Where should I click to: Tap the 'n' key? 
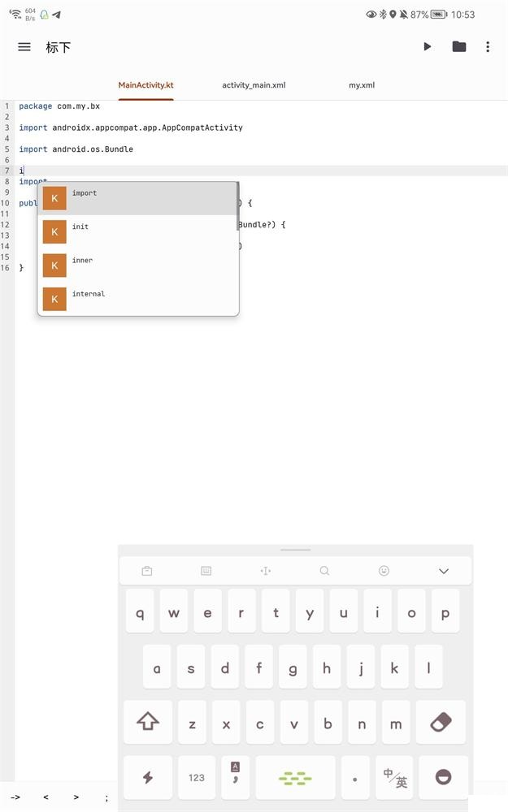coord(362,722)
